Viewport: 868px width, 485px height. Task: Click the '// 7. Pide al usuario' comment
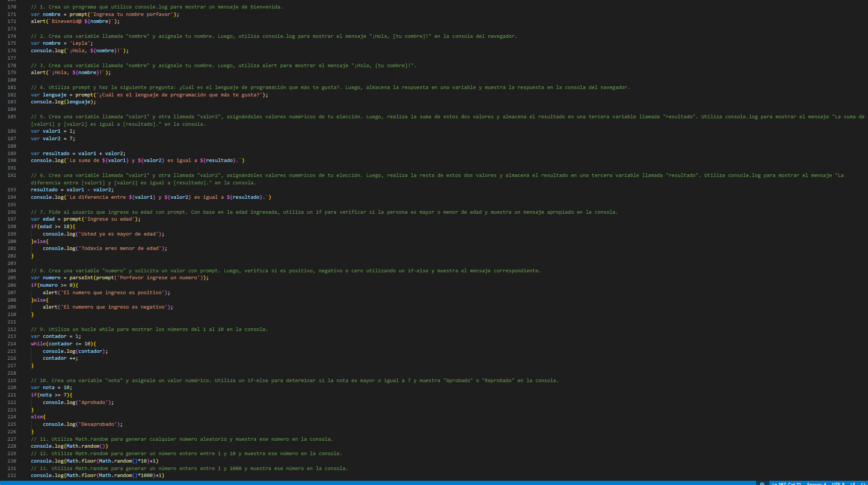point(324,212)
